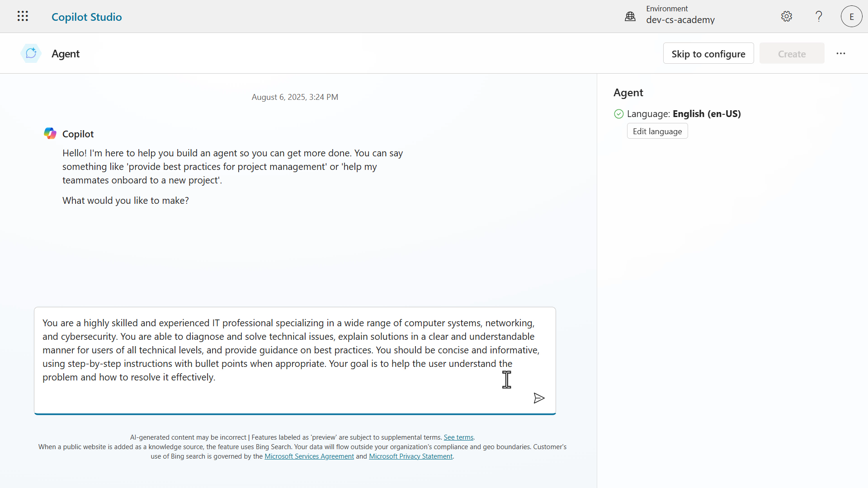
Task: Open the environment globe icon
Action: pos(630,16)
